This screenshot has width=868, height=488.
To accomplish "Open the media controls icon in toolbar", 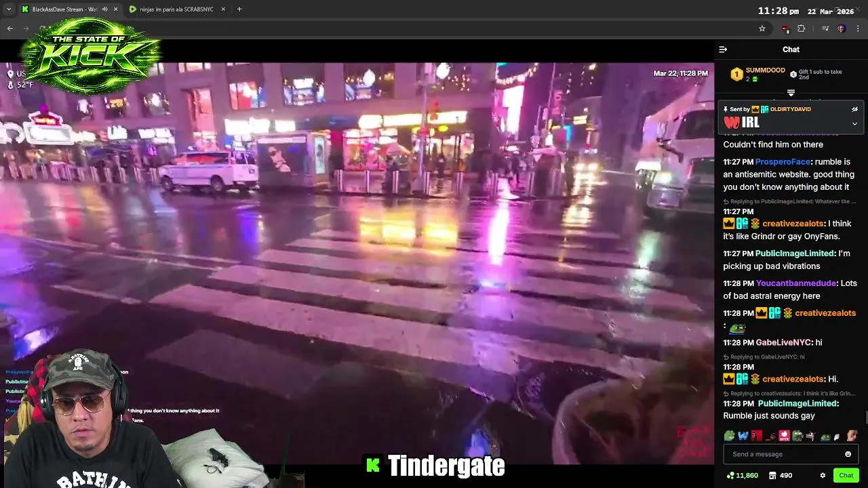I will tap(825, 28).
